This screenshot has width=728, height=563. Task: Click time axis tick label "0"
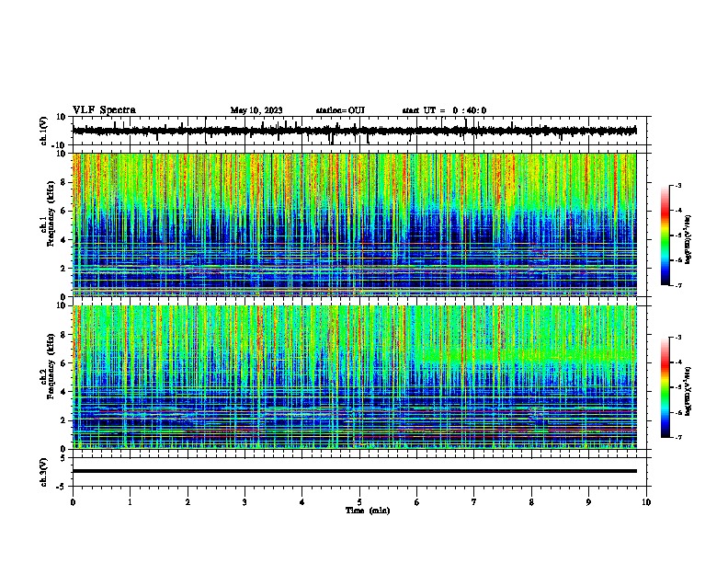(73, 502)
